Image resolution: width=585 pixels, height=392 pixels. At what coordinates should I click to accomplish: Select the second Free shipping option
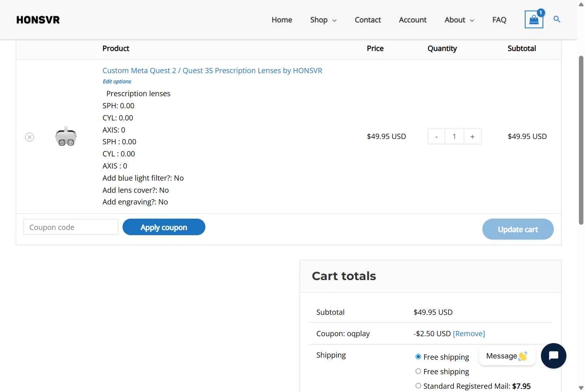(418, 371)
